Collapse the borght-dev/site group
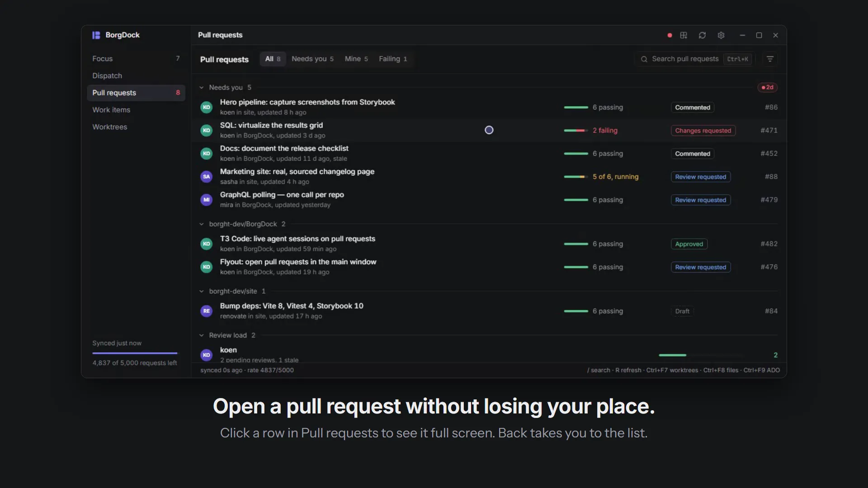Viewport: 868px width, 488px height. point(202,291)
